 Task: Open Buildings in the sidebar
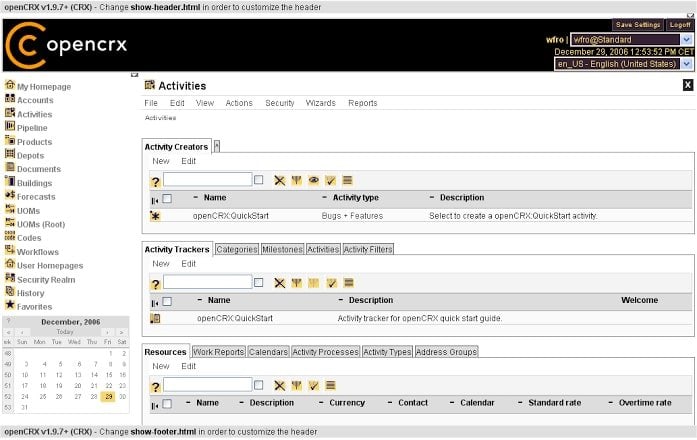point(34,183)
